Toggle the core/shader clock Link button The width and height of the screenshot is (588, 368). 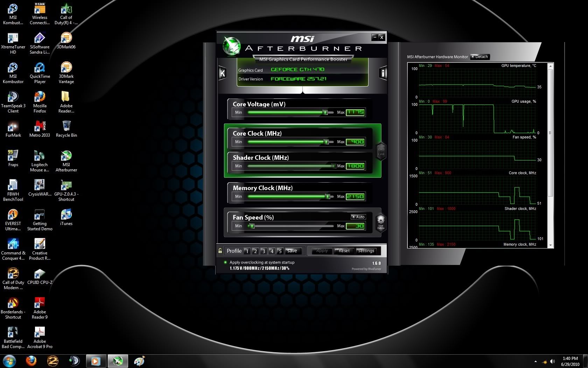pos(381,151)
